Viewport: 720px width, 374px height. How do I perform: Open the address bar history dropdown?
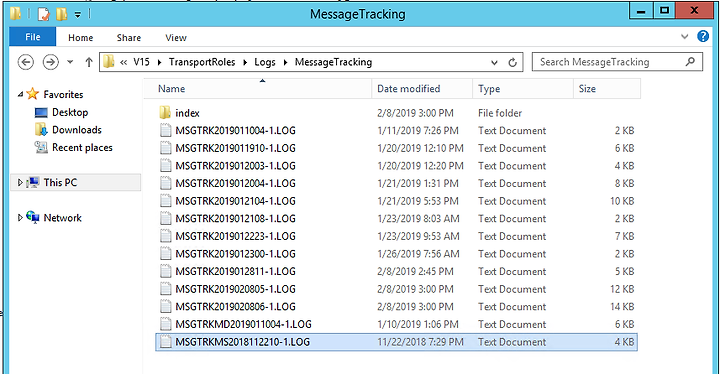[x=494, y=62]
